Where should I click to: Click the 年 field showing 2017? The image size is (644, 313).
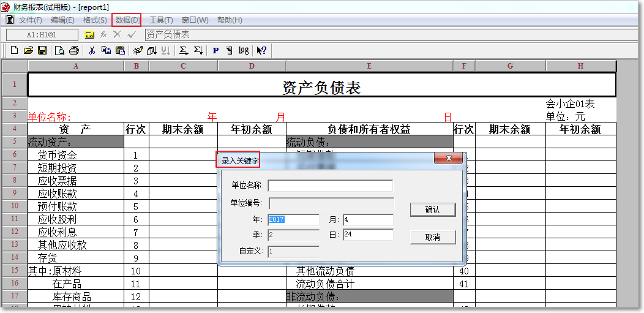(293, 220)
